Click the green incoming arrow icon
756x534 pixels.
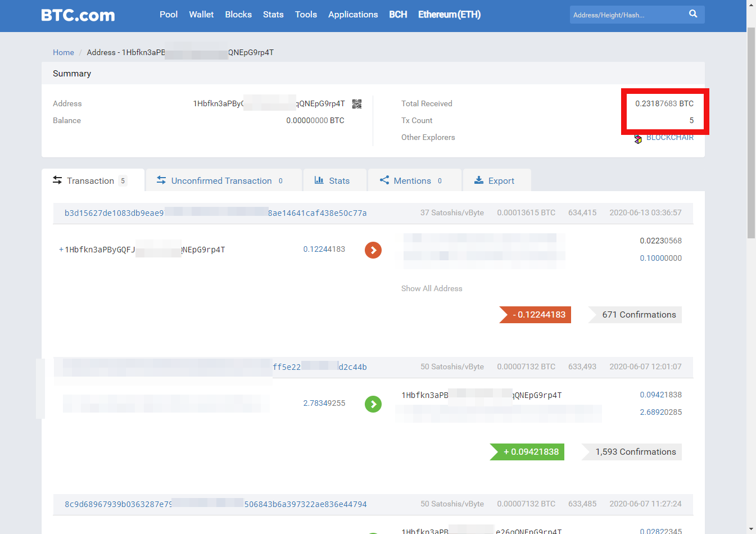click(373, 404)
